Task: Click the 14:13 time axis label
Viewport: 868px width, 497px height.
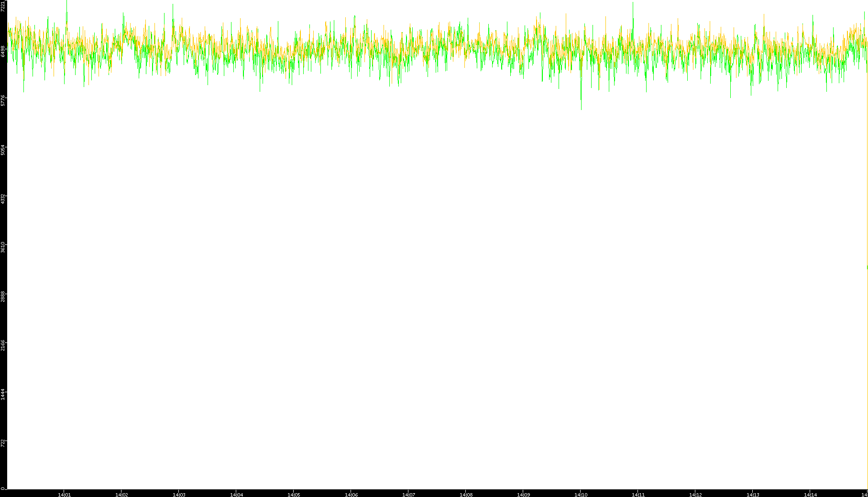Action: 753,495
